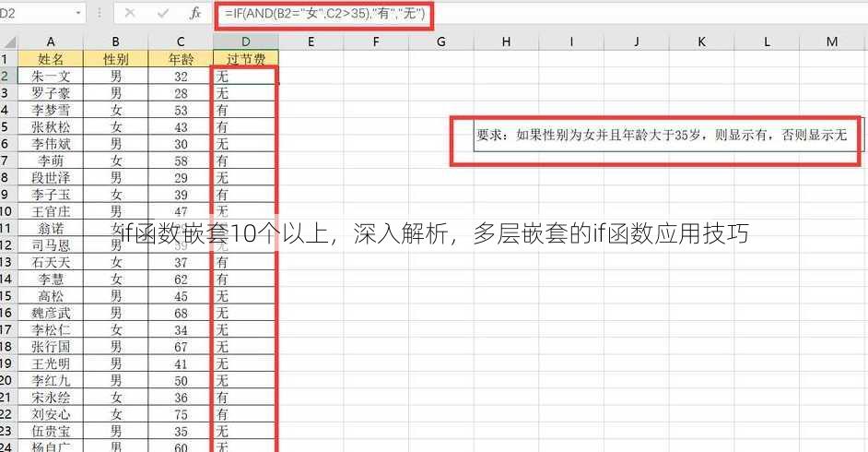Image resolution: width=868 pixels, height=452 pixels.
Task: Click age cell with value 53
Action: (181, 110)
